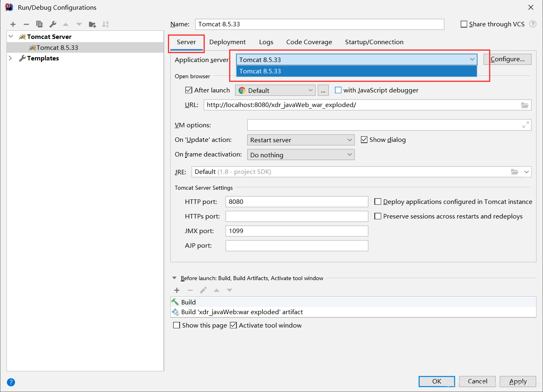Add before launch task plus icon
The height and width of the screenshot is (392, 543).
[177, 290]
